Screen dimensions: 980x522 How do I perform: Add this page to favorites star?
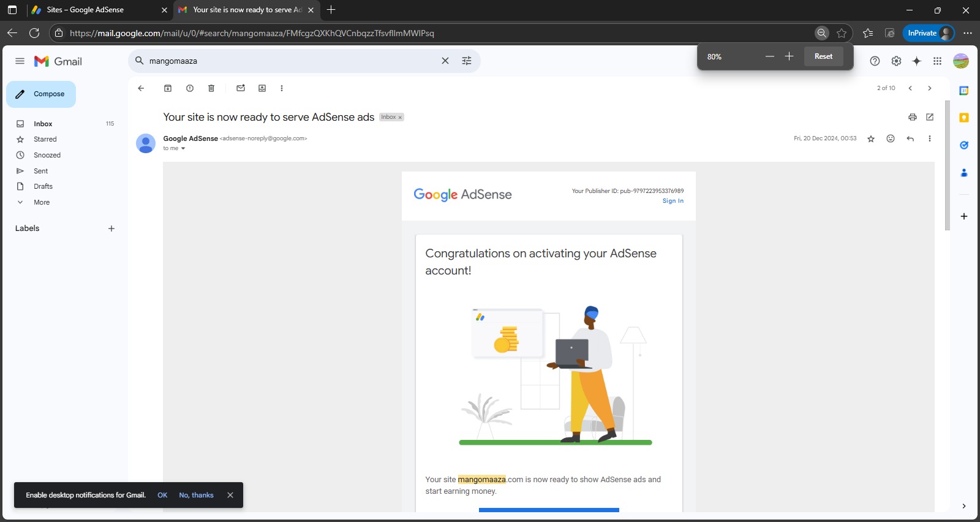coord(842,33)
